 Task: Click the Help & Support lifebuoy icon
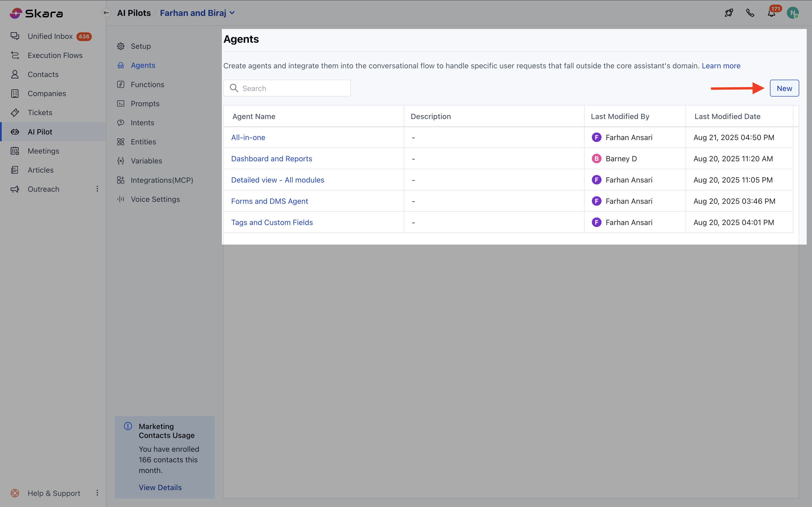[15, 493]
